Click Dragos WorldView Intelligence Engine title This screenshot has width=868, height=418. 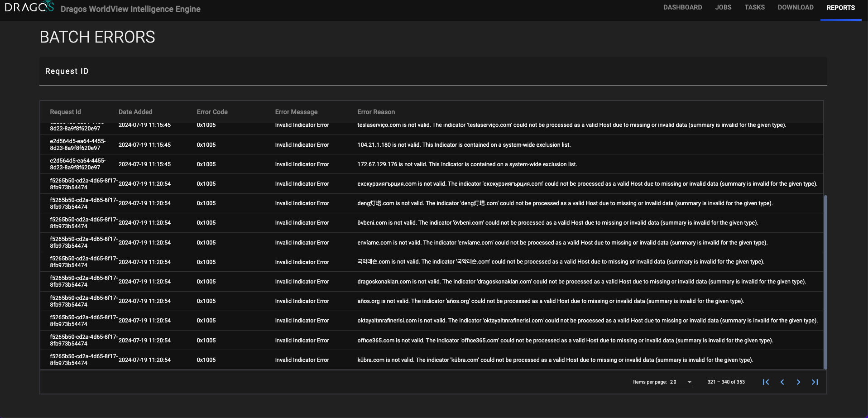(x=130, y=9)
